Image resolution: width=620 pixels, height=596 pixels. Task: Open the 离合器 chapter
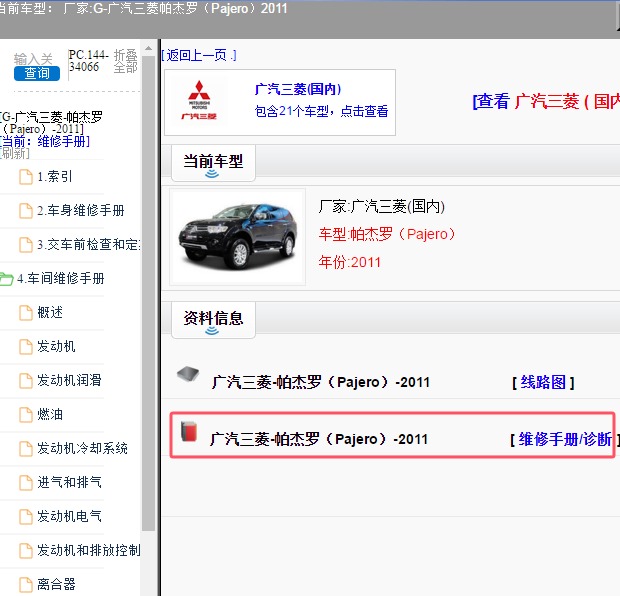tap(56, 584)
